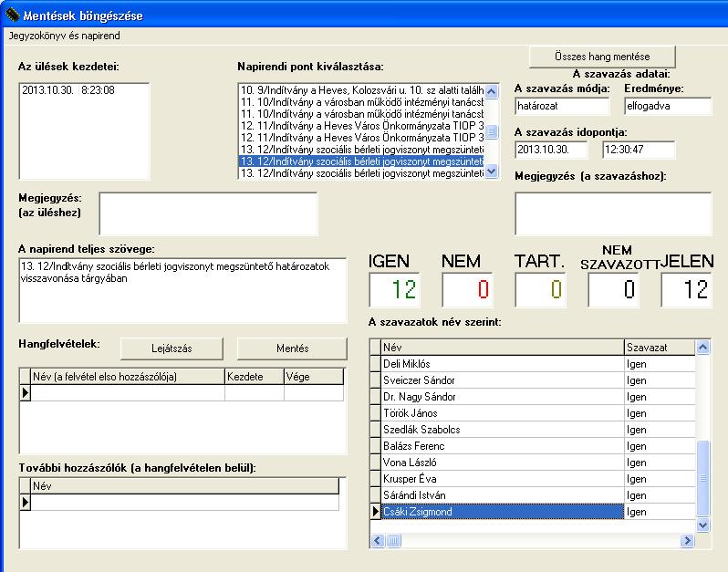Click row indicator arrow in További hozzászólók table

pyautogui.click(x=25, y=502)
